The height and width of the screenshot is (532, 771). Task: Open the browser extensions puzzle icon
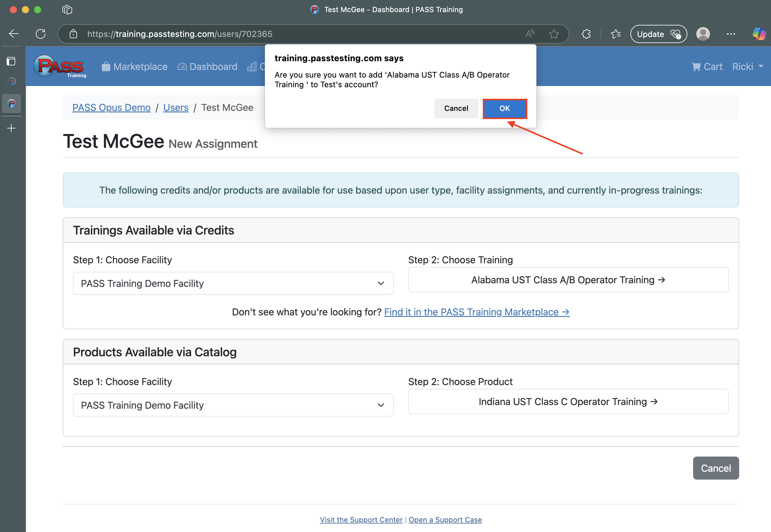pos(586,34)
